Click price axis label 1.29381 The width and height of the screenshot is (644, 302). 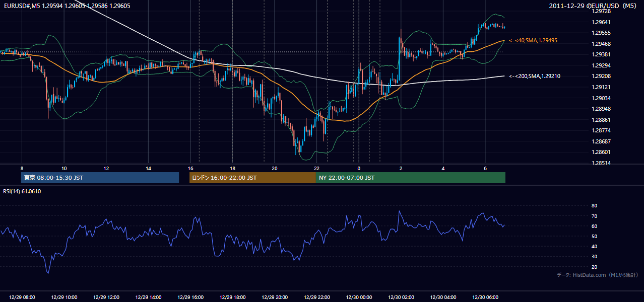(601, 54)
